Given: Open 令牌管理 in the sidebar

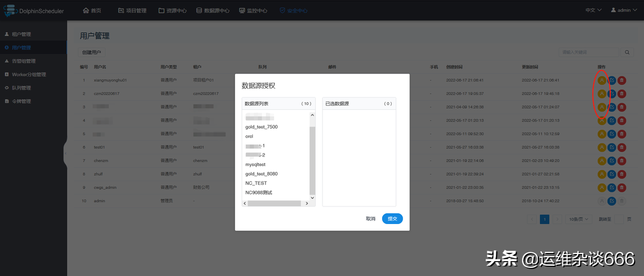Looking at the screenshot, I should (x=21, y=101).
